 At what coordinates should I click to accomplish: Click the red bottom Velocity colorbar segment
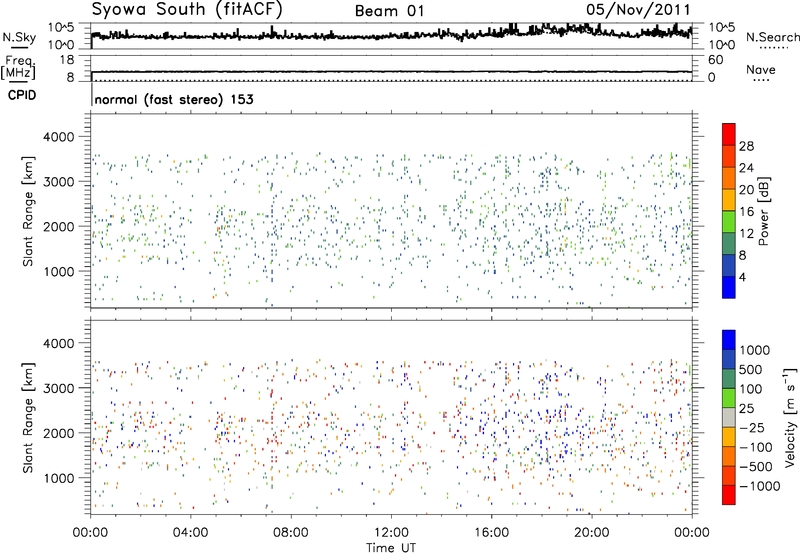click(729, 495)
